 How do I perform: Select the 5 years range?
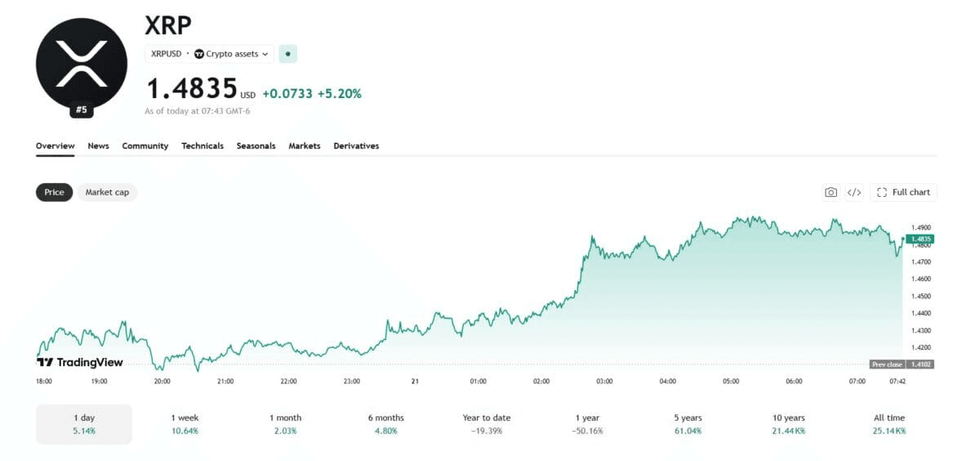(688, 423)
